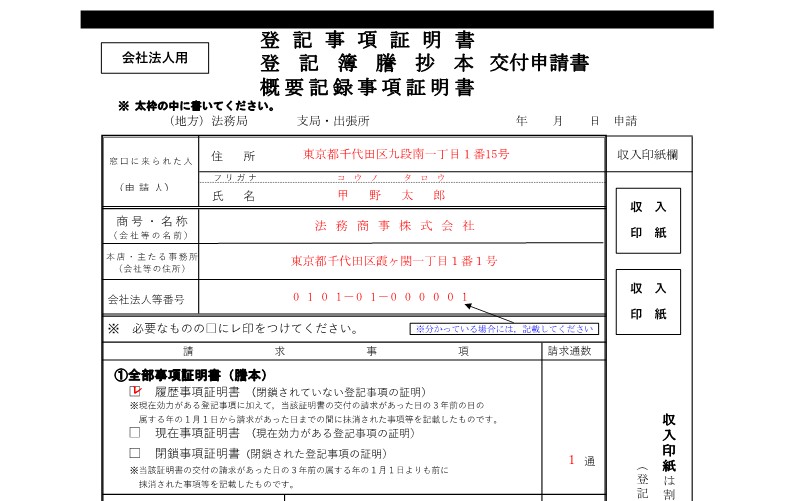Select company name 法務商事株式会社
Image resolution: width=794 pixels, height=501 pixels.
394,225
